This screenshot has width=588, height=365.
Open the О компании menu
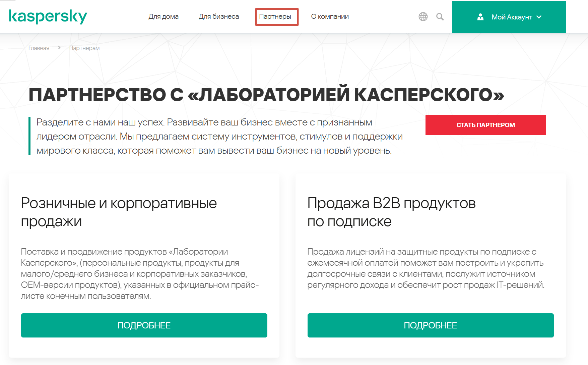[330, 16]
